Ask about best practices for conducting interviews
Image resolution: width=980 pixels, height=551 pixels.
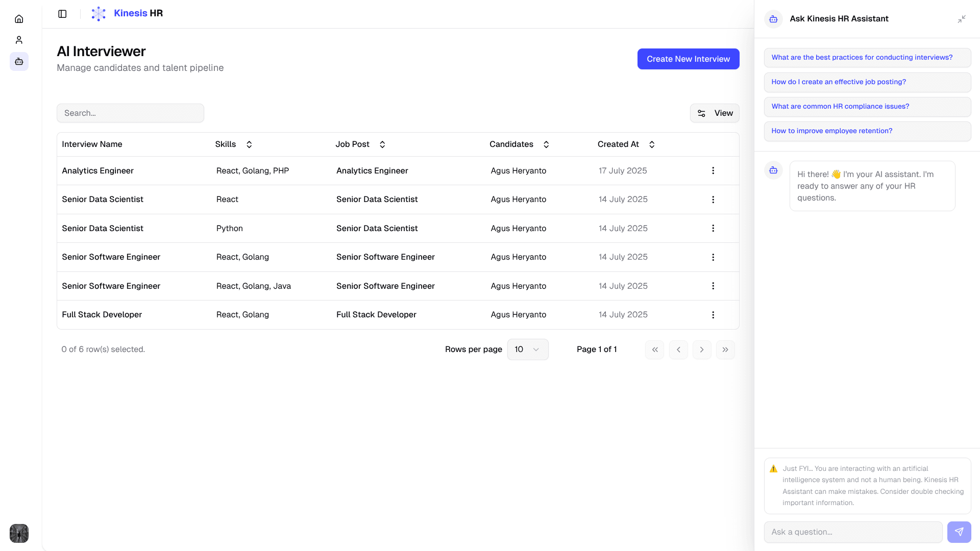(x=867, y=58)
